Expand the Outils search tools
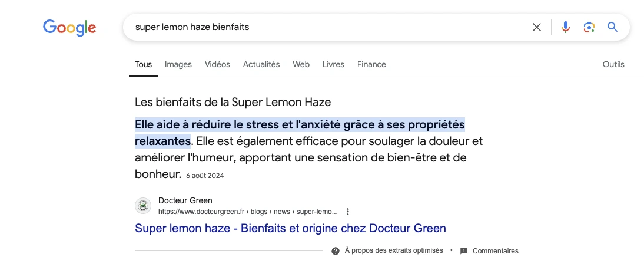Viewport: 644px width, 267px height. point(613,65)
